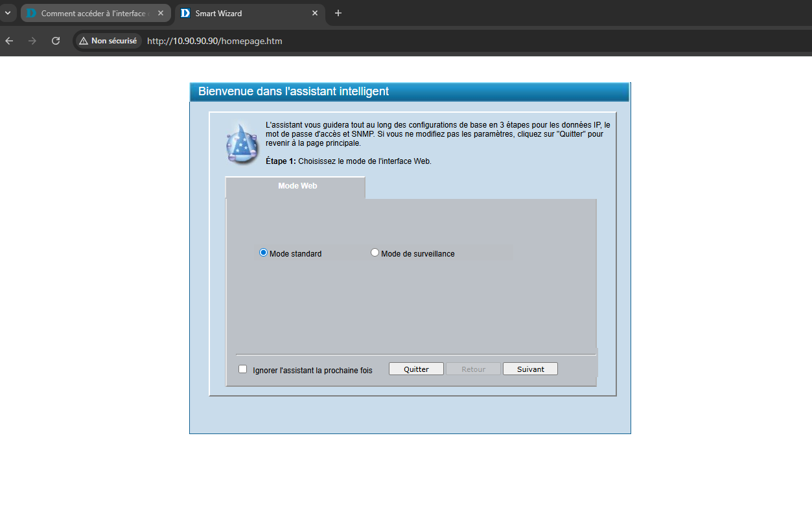This screenshot has height=530, width=812.
Task: Show the 'Non sécurisé' site security info
Action: [108, 41]
